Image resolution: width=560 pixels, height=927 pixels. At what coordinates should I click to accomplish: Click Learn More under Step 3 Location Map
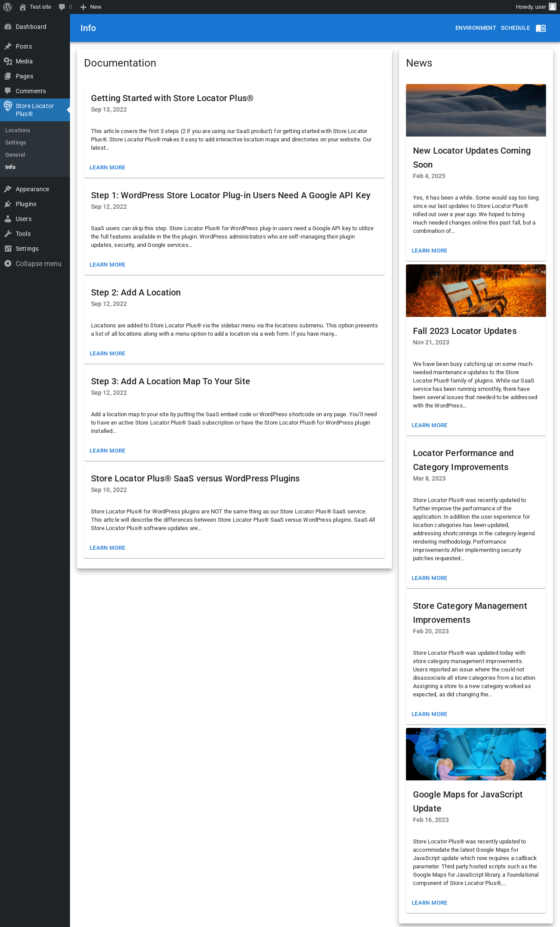pos(108,451)
